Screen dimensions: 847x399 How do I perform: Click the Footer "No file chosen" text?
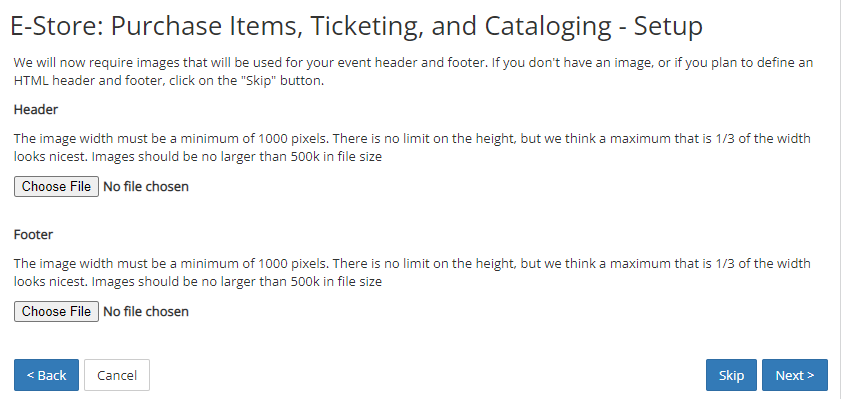[146, 312]
